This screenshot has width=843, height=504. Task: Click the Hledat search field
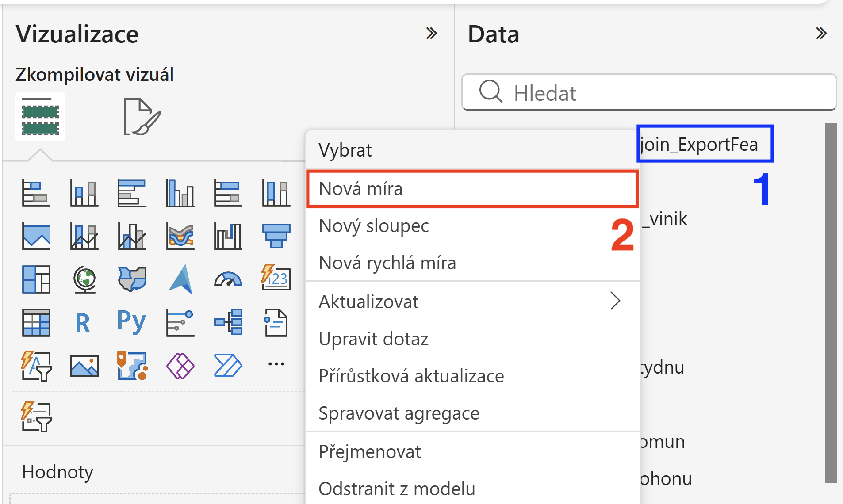(x=649, y=92)
